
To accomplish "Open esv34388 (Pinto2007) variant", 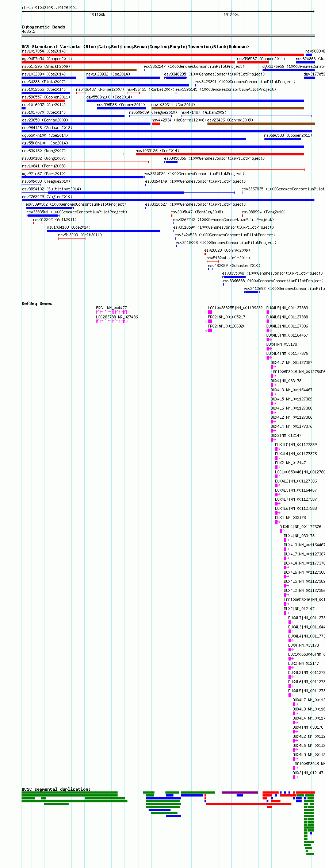I will tap(44, 82).
